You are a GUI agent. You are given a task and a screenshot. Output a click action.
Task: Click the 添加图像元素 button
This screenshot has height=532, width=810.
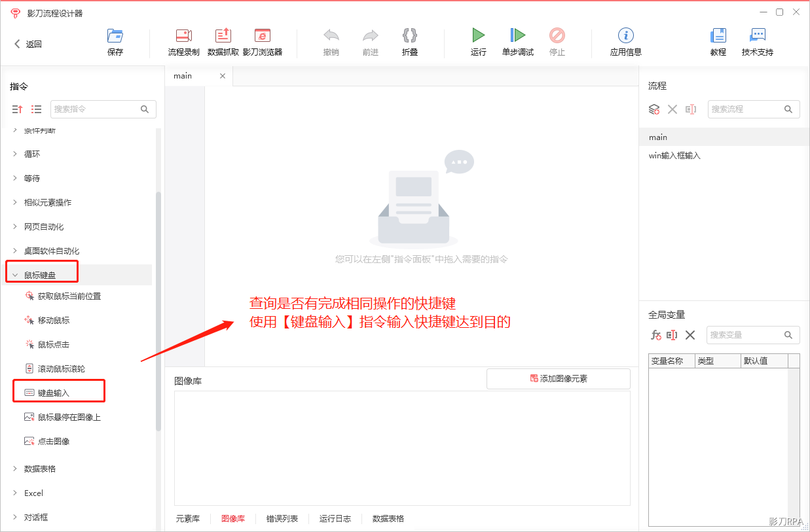558,379
